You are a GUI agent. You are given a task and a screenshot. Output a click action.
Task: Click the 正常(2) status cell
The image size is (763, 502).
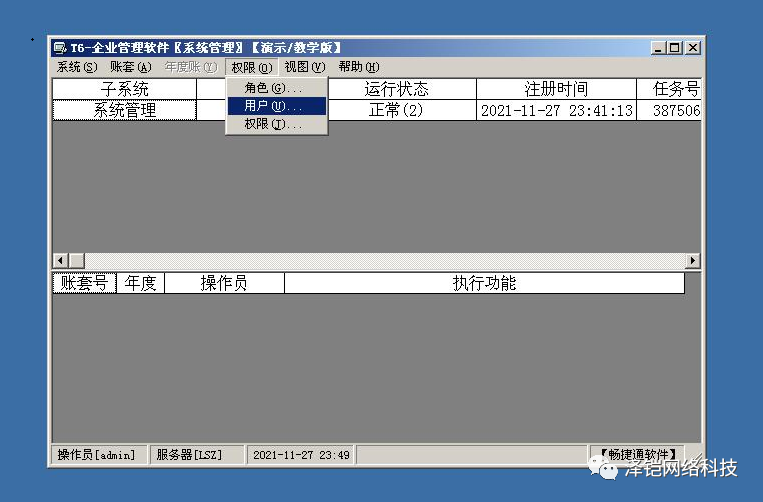(402, 110)
